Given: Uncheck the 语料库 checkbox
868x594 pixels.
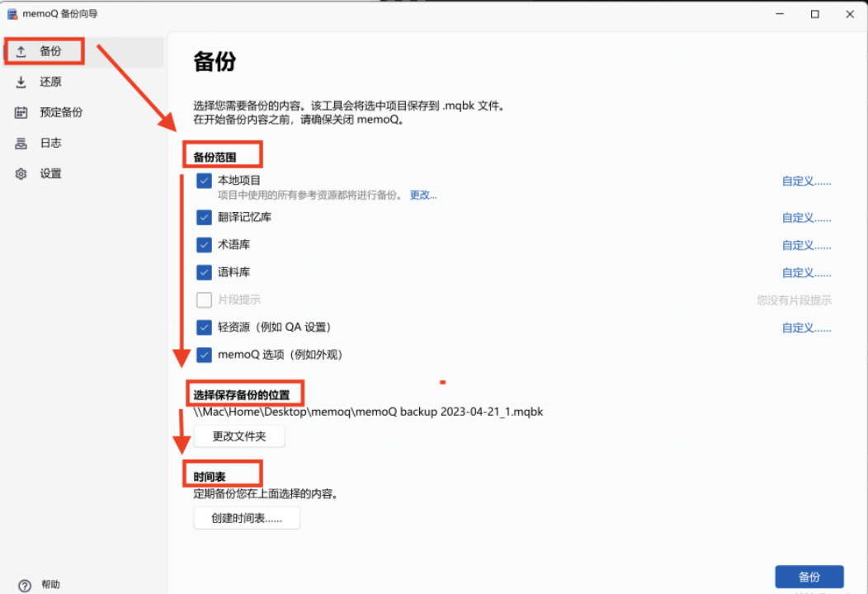Looking at the screenshot, I should pyautogui.click(x=204, y=272).
